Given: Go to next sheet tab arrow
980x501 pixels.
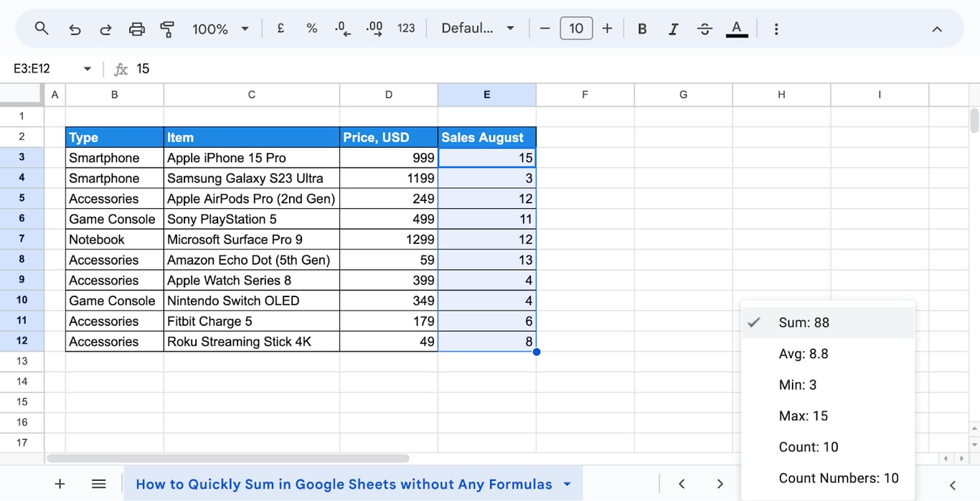Looking at the screenshot, I should [720, 484].
